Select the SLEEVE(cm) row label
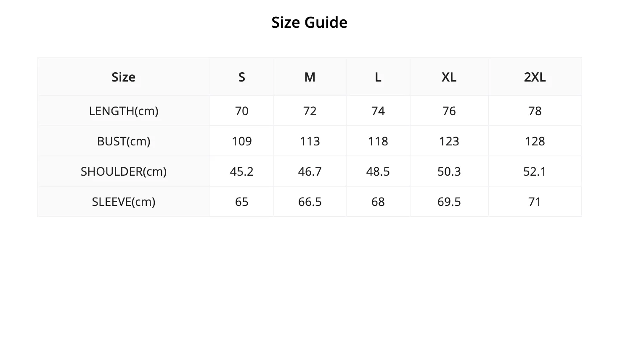The width and height of the screenshot is (620, 364). 124,202
